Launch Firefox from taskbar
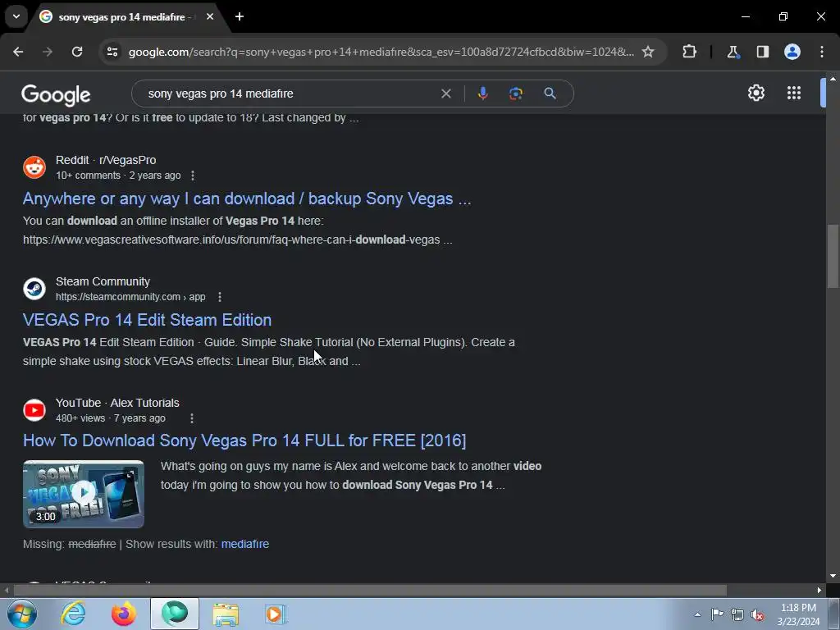The width and height of the screenshot is (840, 630). (x=124, y=614)
